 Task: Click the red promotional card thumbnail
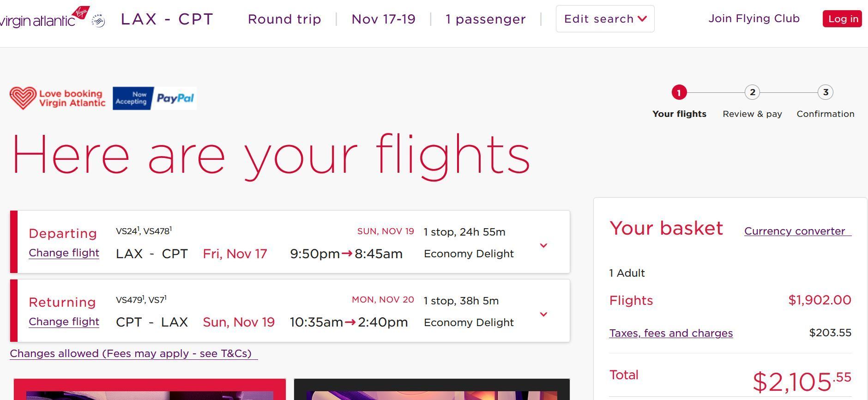pos(150,389)
